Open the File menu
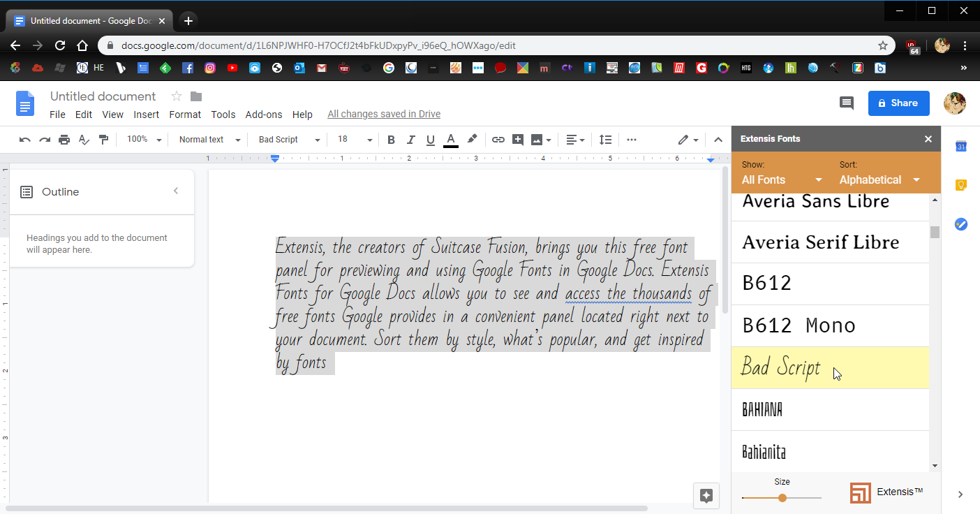 click(57, 115)
